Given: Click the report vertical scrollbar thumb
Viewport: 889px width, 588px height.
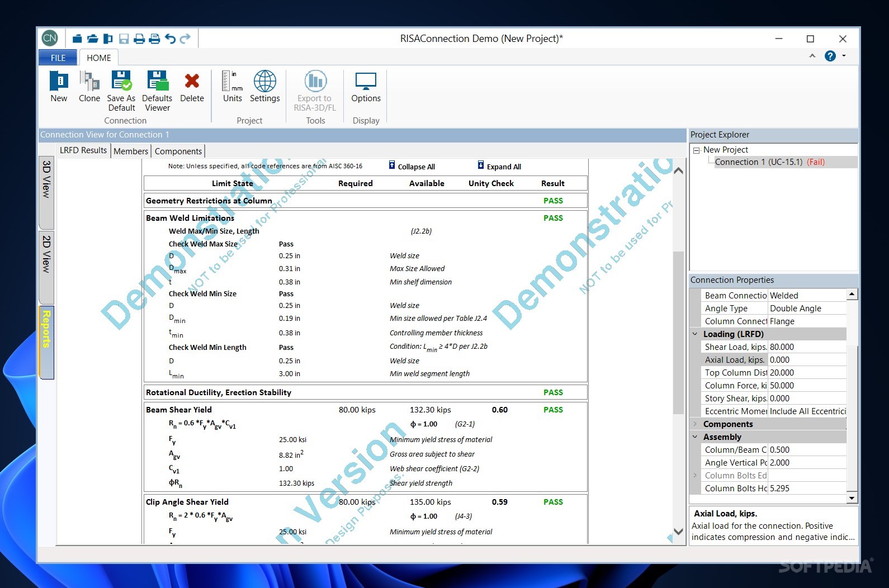Looking at the screenshot, I should [x=678, y=333].
